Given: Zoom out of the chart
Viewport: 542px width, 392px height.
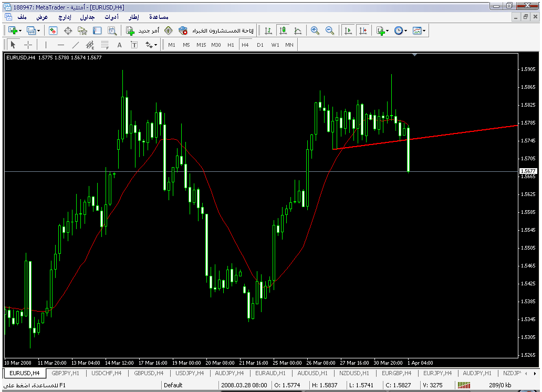Looking at the screenshot, I should point(330,30).
